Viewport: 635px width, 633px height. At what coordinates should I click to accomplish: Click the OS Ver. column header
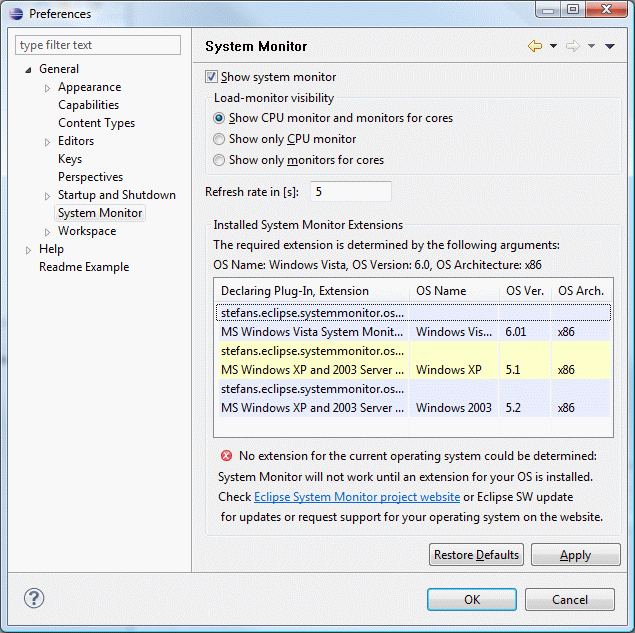coord(525,291)
